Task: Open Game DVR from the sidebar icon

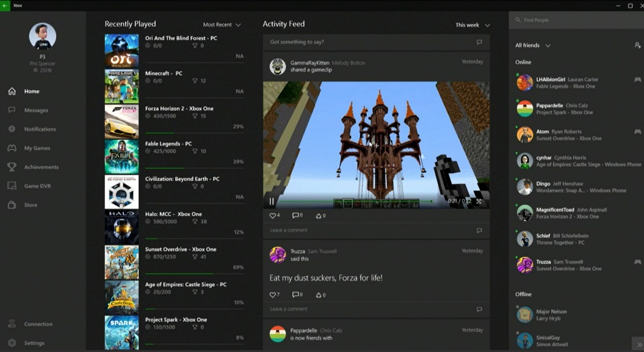Action: tap(12, 186)
